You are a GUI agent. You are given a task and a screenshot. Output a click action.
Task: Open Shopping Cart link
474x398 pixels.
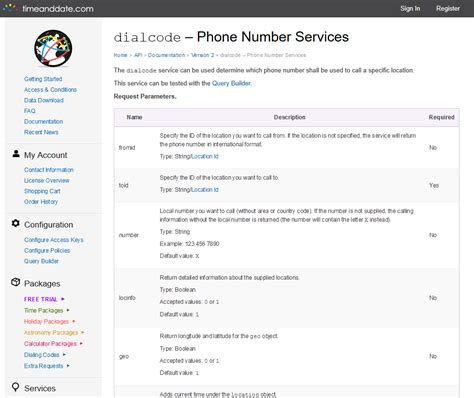click(42, 191)
